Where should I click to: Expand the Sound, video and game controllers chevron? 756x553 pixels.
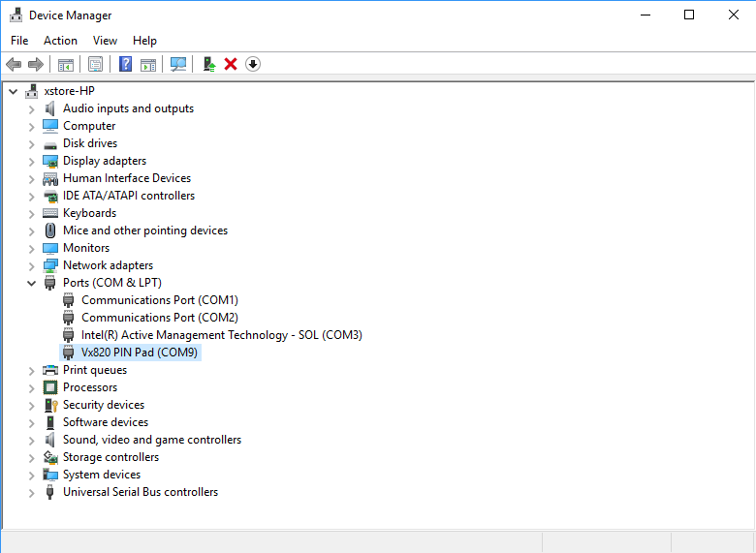click(x=31, y=441)
